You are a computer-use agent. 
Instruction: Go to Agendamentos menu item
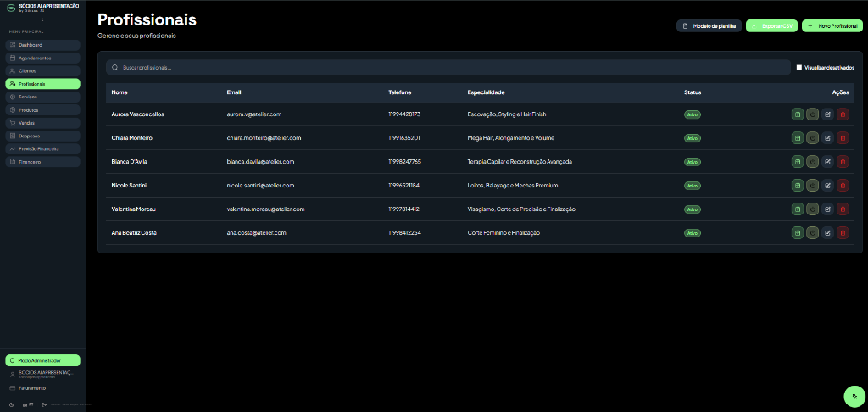pyautogui.click(x=42, y=58)
